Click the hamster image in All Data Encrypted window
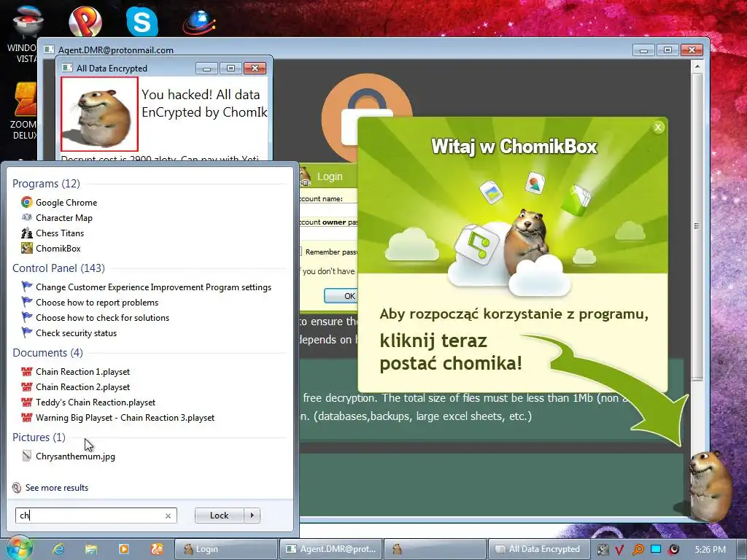 (99, 114)
